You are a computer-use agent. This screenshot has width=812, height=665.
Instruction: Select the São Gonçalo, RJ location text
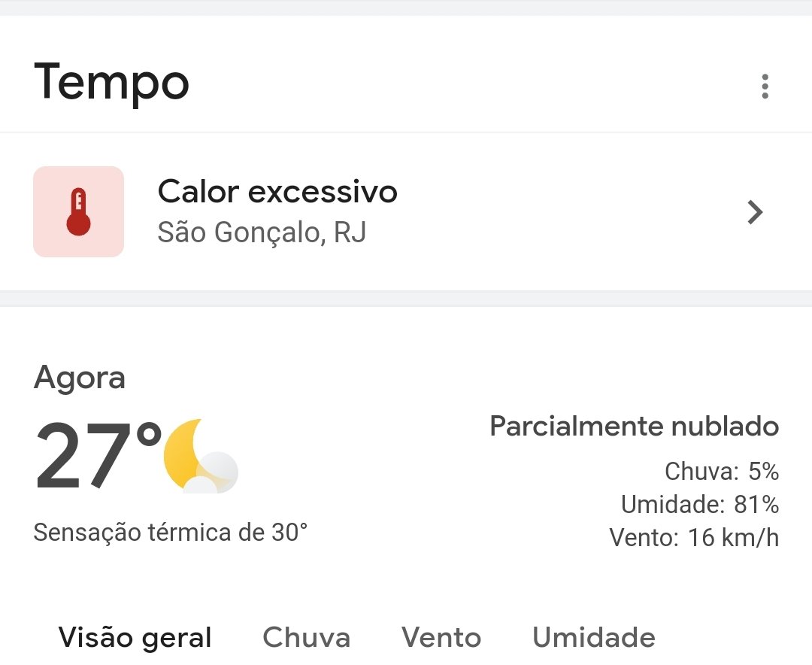[262, 232]
